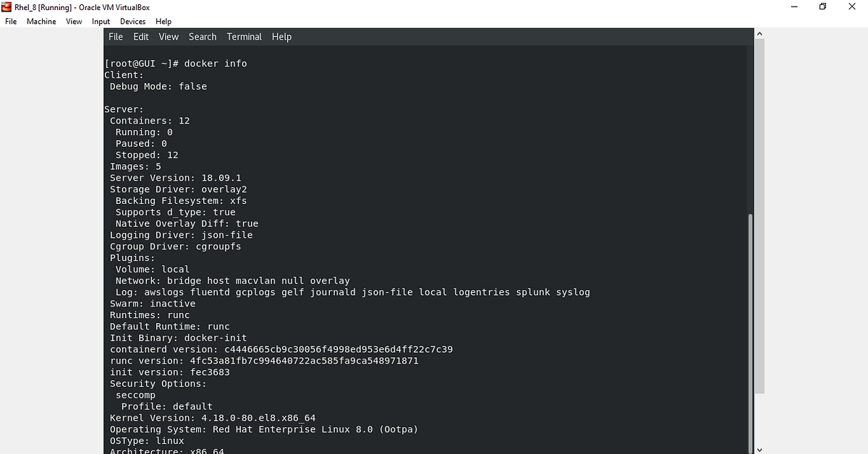The width and height of the screenshot is (868, 454).
Task: Click the VirtualBox logo icon in the title bar
Action: [x=6, y=7]
